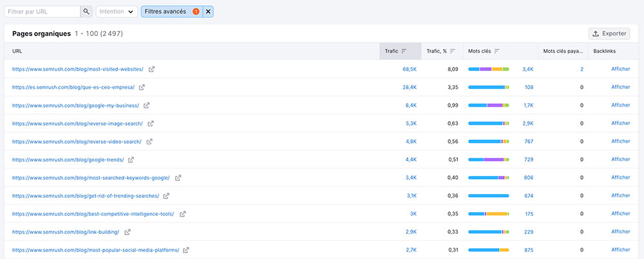This screenshot has height=259, width=644.
Task: Clear advanced filters with the X button
Action: 208,12
